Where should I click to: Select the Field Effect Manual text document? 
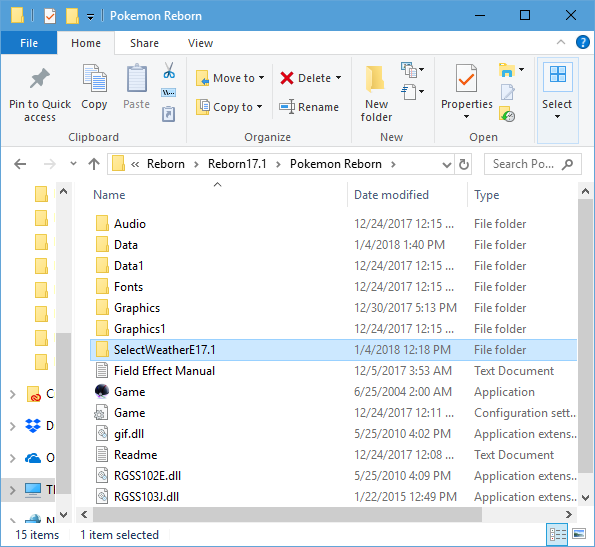[x=334, y=371]
